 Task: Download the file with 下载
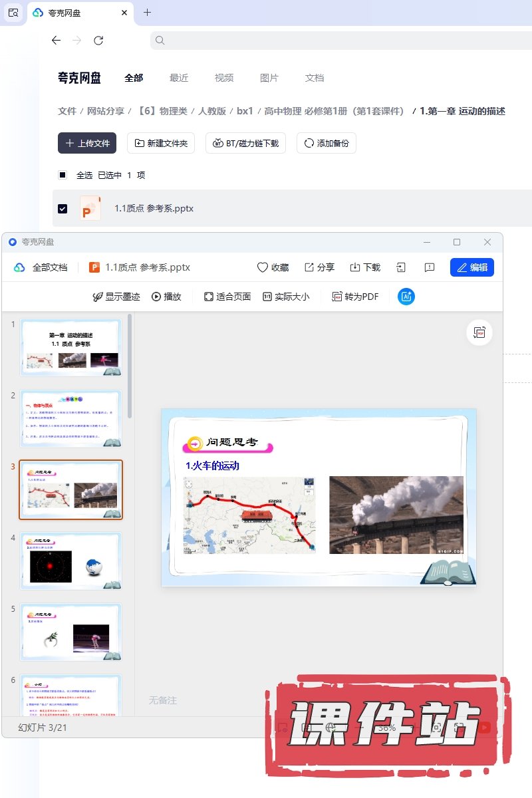(x=355, y=267)
